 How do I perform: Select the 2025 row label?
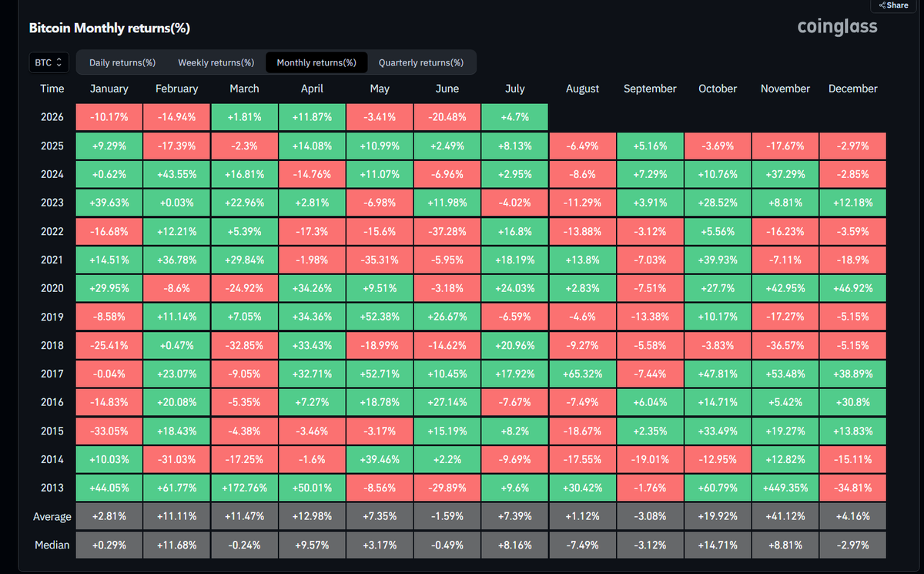click(x=52, y=146)
